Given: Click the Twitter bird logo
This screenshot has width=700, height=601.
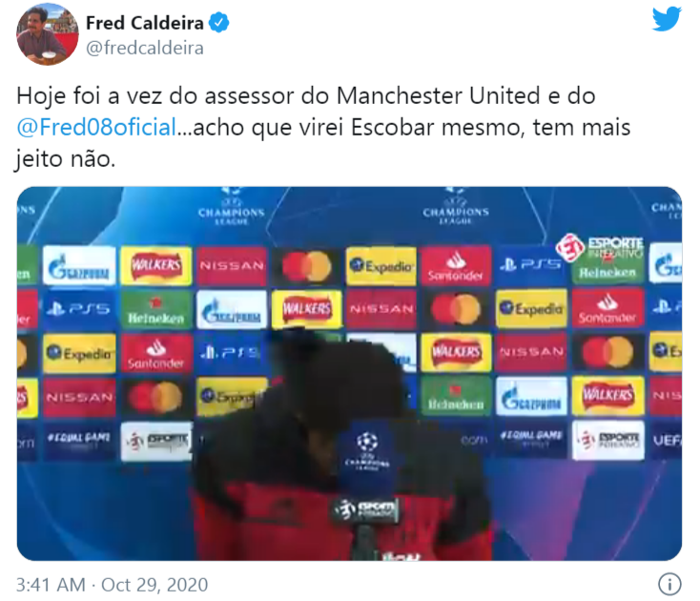Looking at the screenshot, I should (x=666, y=19).
